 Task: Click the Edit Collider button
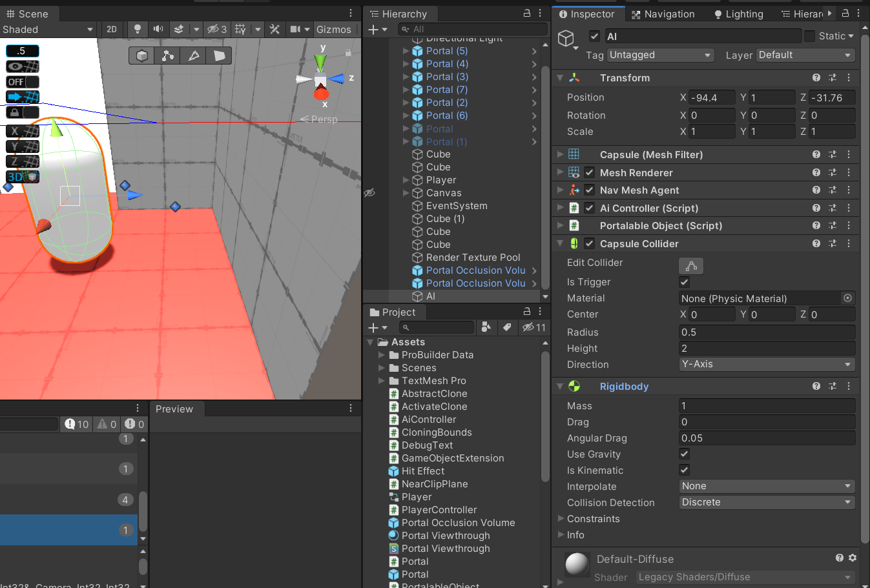coord(691,265)
